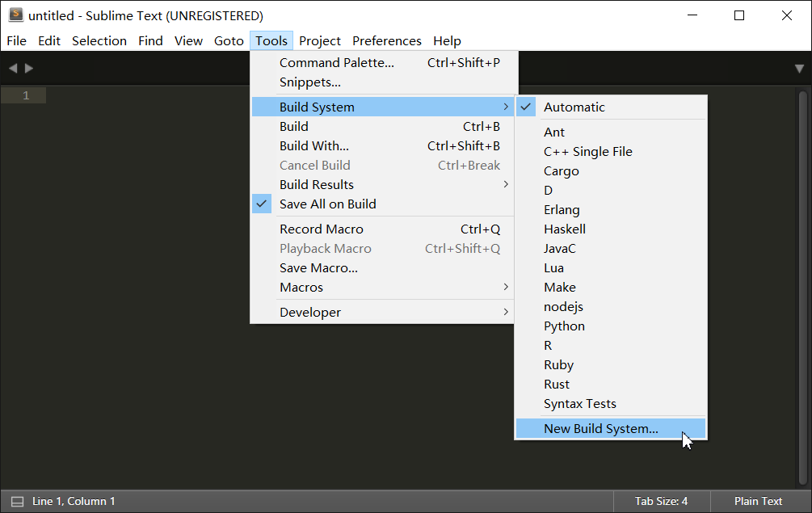Image resolution: width=812 pixels, height=513 pixels.
Task: Open the Preferences menu
Action: (387, 41)
